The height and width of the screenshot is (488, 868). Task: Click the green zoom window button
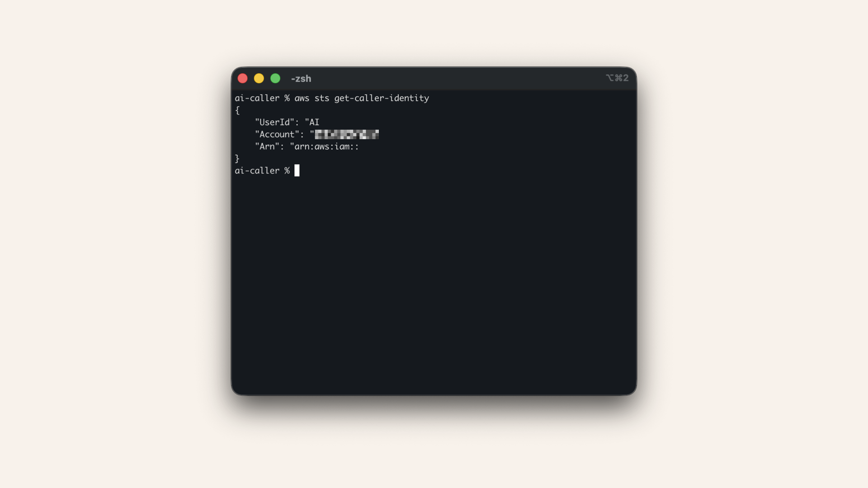(275, 79)
